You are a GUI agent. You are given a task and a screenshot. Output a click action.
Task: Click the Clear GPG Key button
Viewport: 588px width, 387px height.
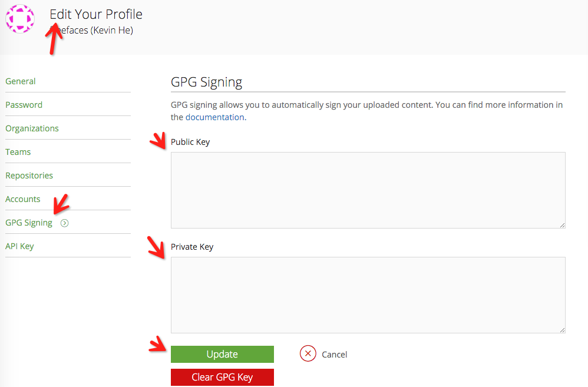(x=222, y=377)
